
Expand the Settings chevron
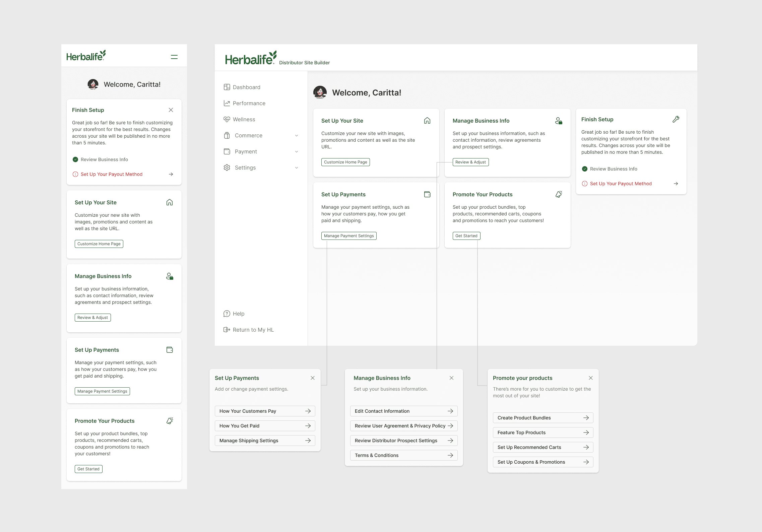tap(297, 168)
